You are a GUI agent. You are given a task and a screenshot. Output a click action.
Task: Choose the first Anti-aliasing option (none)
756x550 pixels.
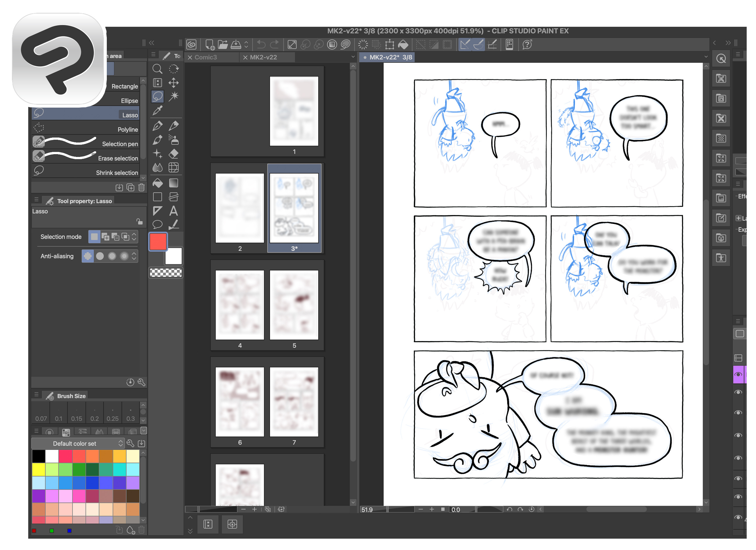88,256
